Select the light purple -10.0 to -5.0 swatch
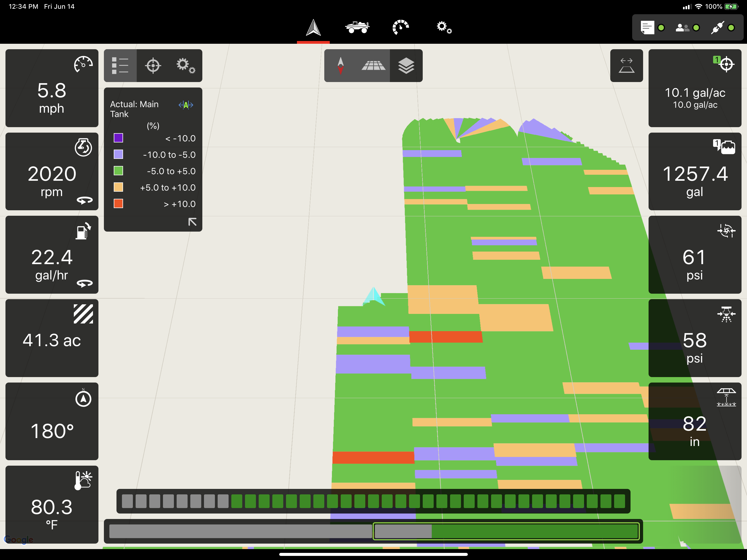The width and height of the screenshot is (747, 560). click(x=118, y=154)
